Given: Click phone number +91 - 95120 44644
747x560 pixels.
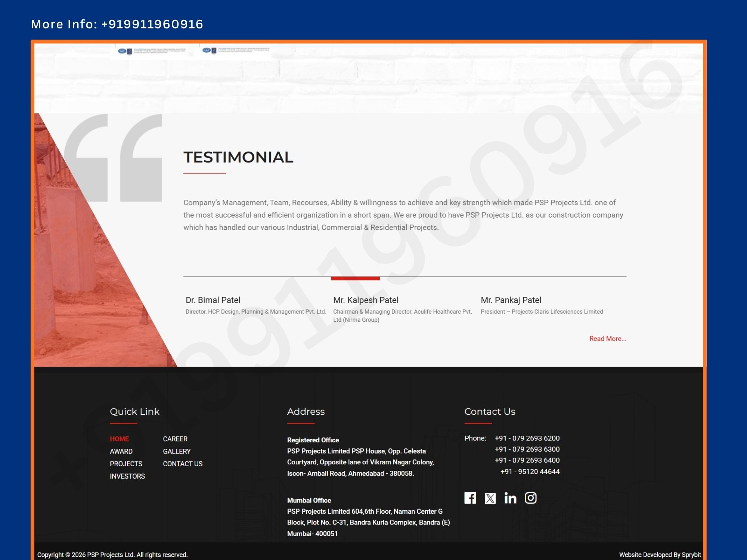Looking at the screenshot, I should click(x=530, y=472).
